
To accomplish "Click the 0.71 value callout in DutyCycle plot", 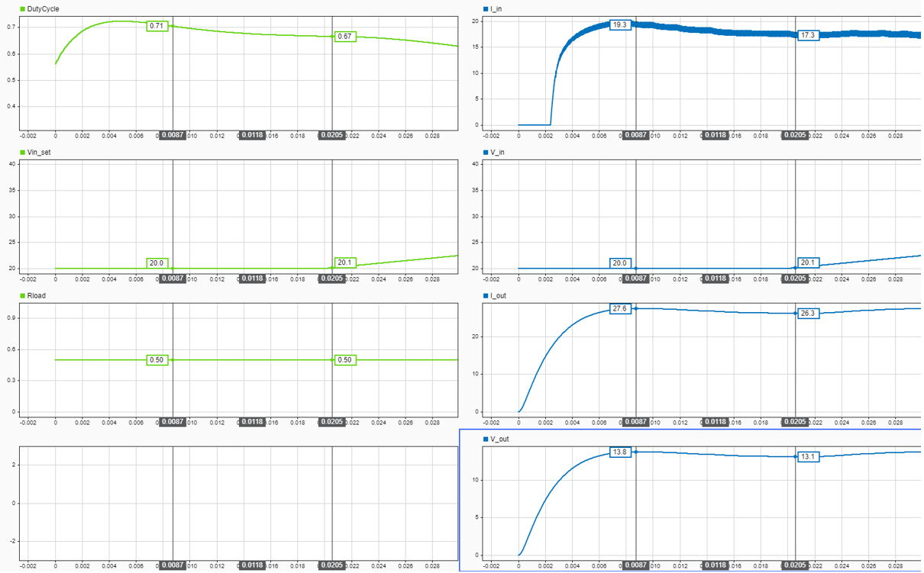I will pos(158,26).
